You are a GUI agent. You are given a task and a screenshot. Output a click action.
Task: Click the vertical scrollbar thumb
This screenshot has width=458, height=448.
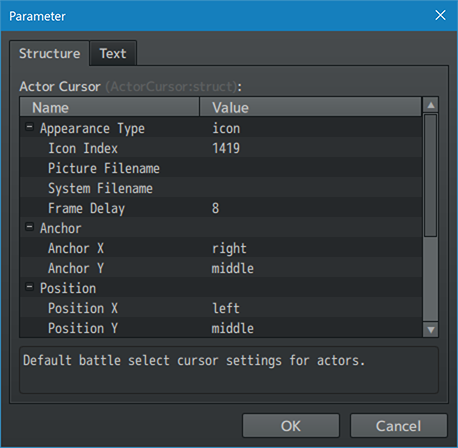tap(431, 175)
